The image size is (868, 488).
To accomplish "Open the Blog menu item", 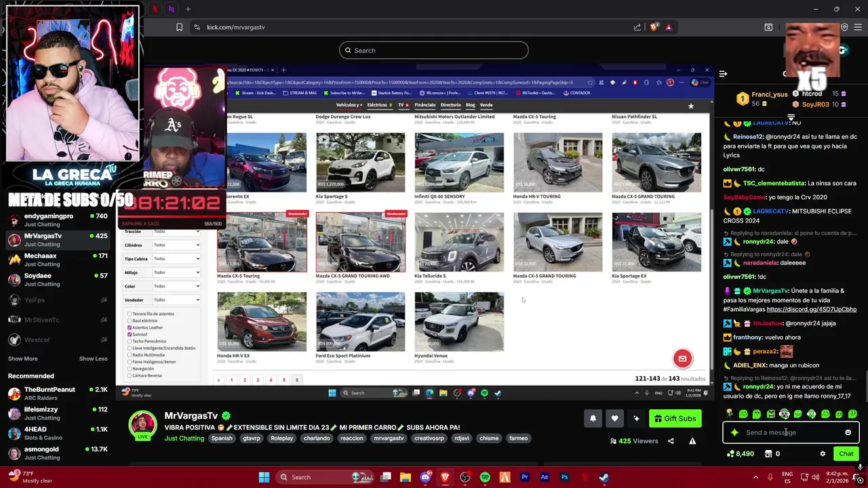I will [470, 105].
